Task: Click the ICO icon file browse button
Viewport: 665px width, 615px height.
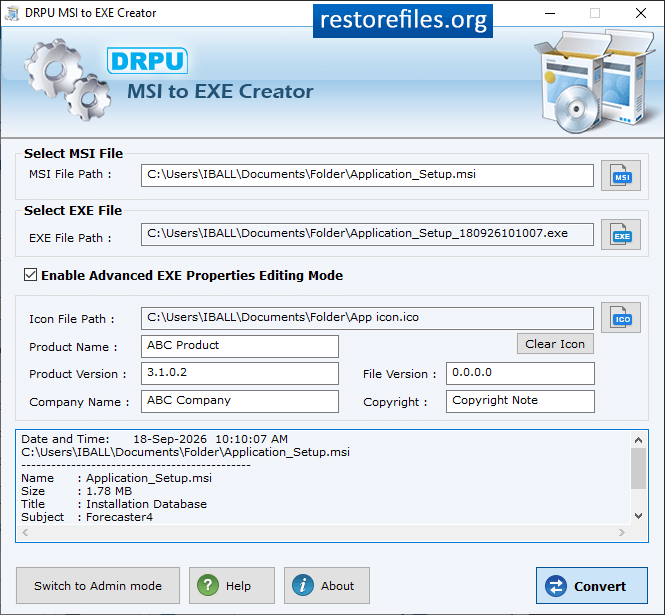Action: (620, 318)
